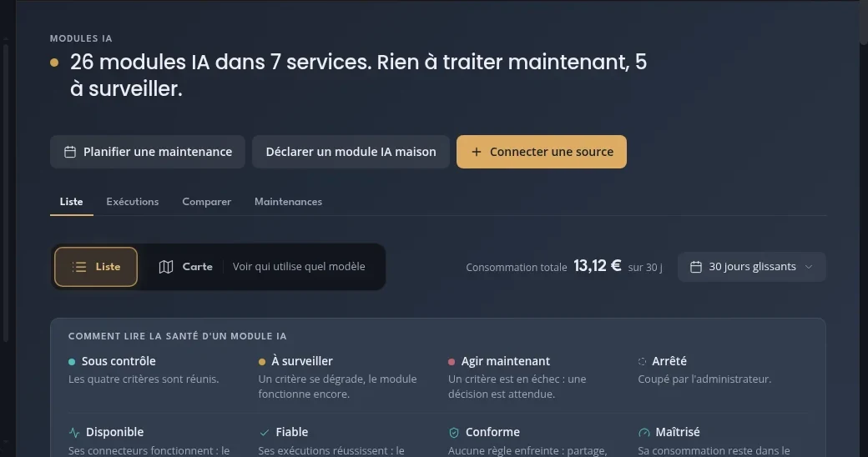Screen dimensions: 868x457
Task: Click the map icon next to Carte
Action: [166, 267]
